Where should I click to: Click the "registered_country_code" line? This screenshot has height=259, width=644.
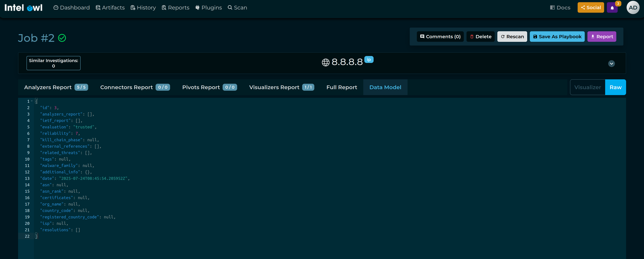(78, 217)
